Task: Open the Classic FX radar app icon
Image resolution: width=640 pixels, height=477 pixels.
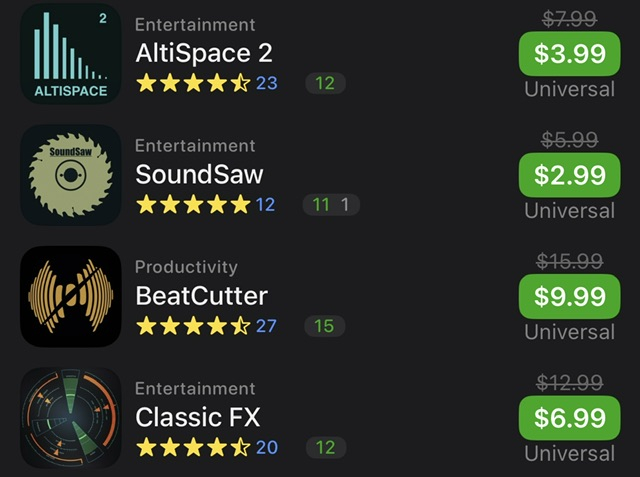Action: (71, 418)
